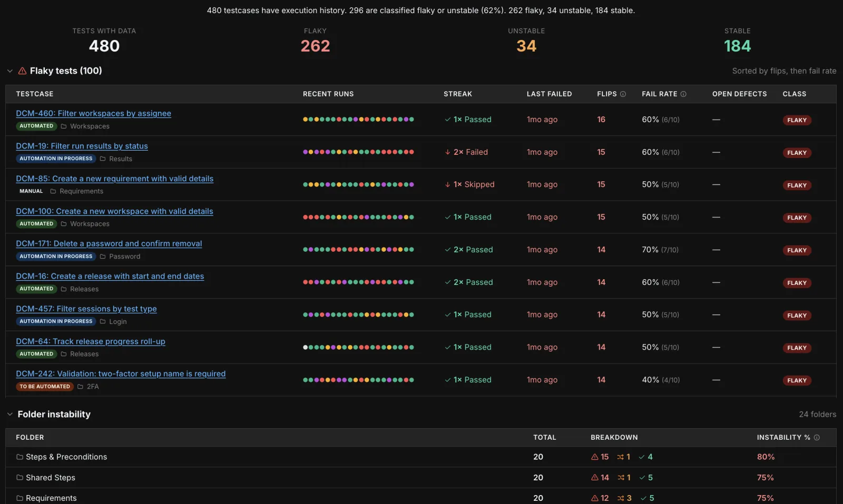Screen dimensions: 843x504
Task: Click the AUTOMATED tag under DCM-460
Action: [36, 126]
